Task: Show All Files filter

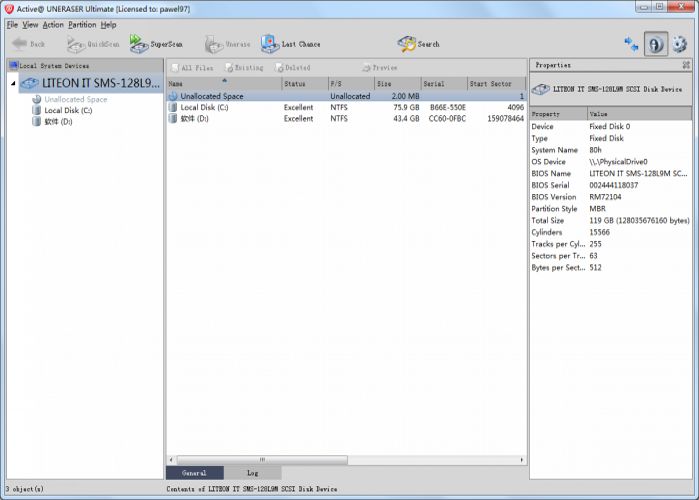Action: point(192,68)
